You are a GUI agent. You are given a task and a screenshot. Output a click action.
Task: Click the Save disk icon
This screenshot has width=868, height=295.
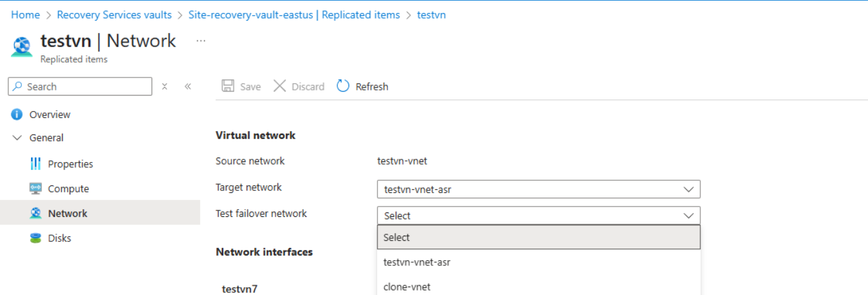[x=228, y=86]
